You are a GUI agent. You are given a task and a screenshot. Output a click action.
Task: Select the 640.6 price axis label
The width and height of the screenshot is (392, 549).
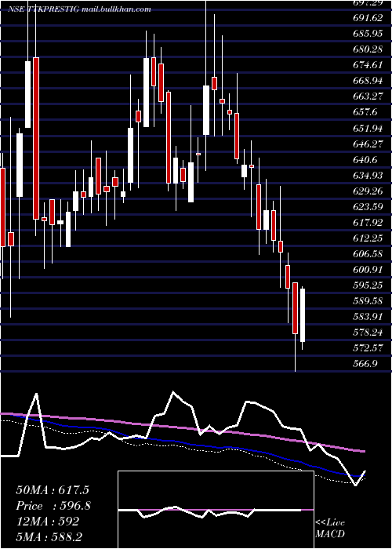365,160
